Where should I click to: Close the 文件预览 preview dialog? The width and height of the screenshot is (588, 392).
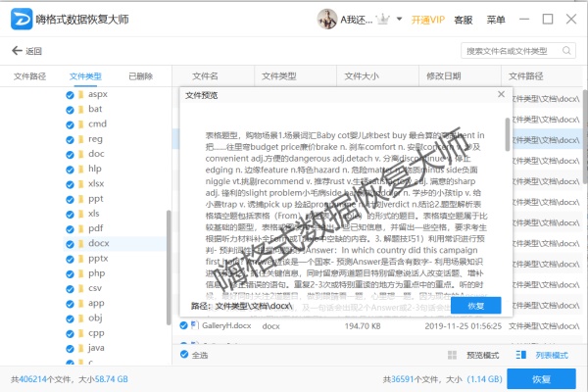tap(501, 95)
